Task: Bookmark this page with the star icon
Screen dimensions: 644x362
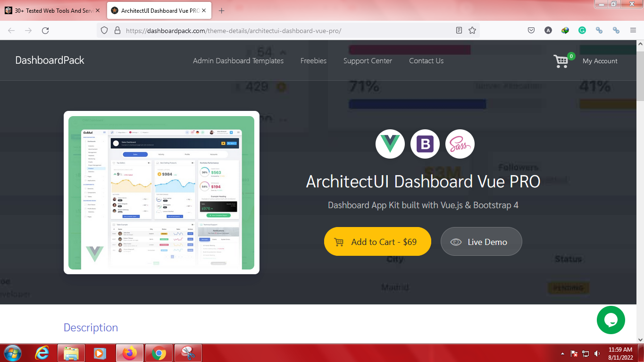Action: coord(472,30)
